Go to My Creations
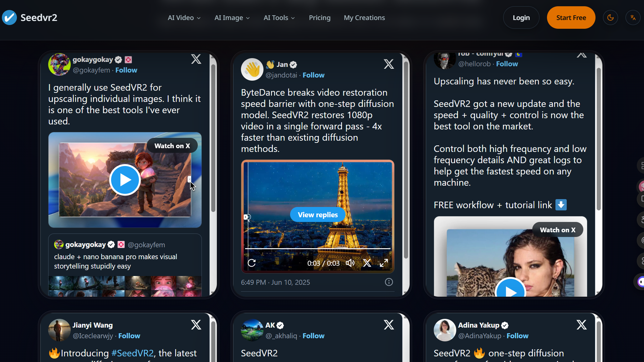The width and height of the screenshot is (644, 362). (x=364, y=18)
